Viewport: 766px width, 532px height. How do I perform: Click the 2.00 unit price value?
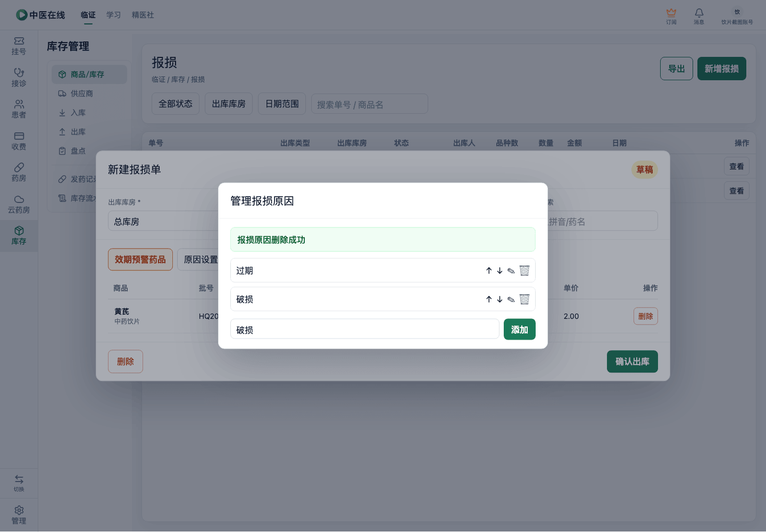[571, 316]
